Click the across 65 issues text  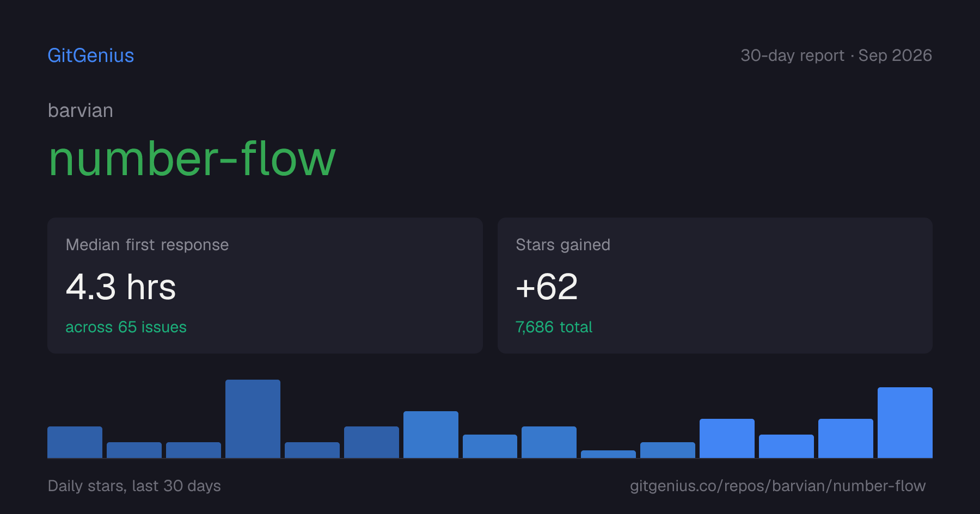(126, 327)
